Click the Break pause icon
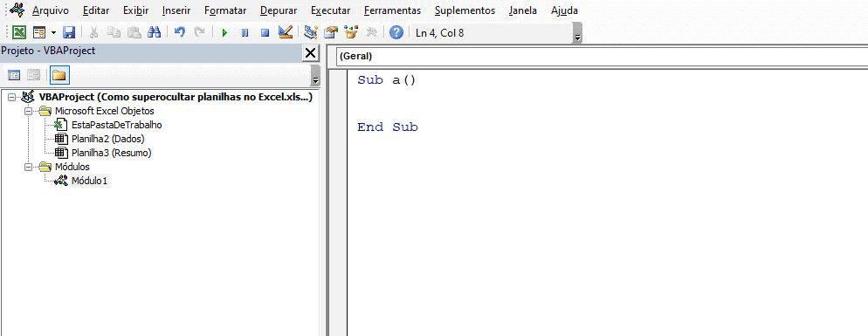This screenshot has width=868, height=336. (245, 32)
